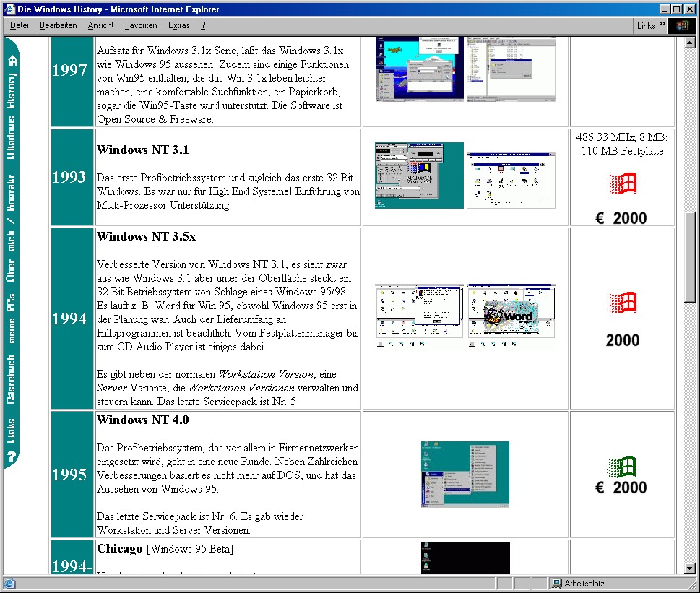Screen dimensions: 700x593
Task: Click the question mark icon in the sidebar
Action: tap(12, 456)
